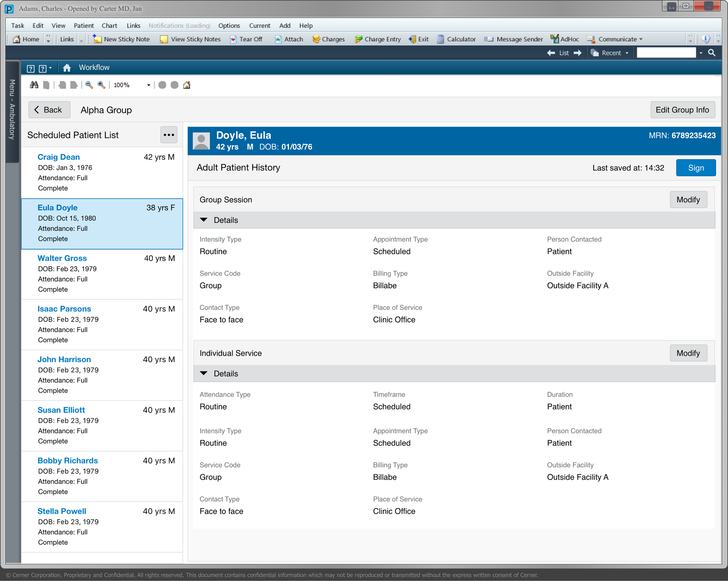Select the Walter Gross patient link
The height and width of the screenshot is (581, 728).
point(62,258)
